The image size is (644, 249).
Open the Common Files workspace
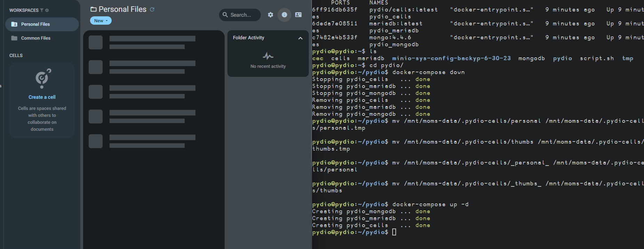coord(42,38)
